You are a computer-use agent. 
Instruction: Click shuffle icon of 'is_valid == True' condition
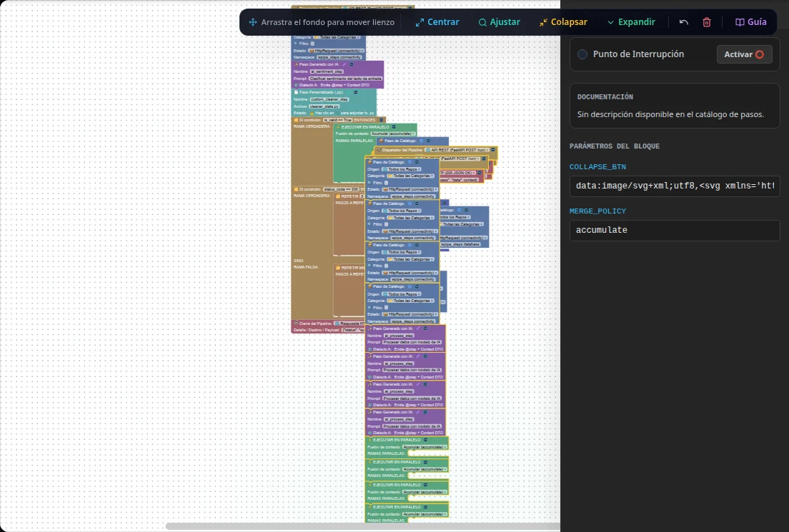296,120
